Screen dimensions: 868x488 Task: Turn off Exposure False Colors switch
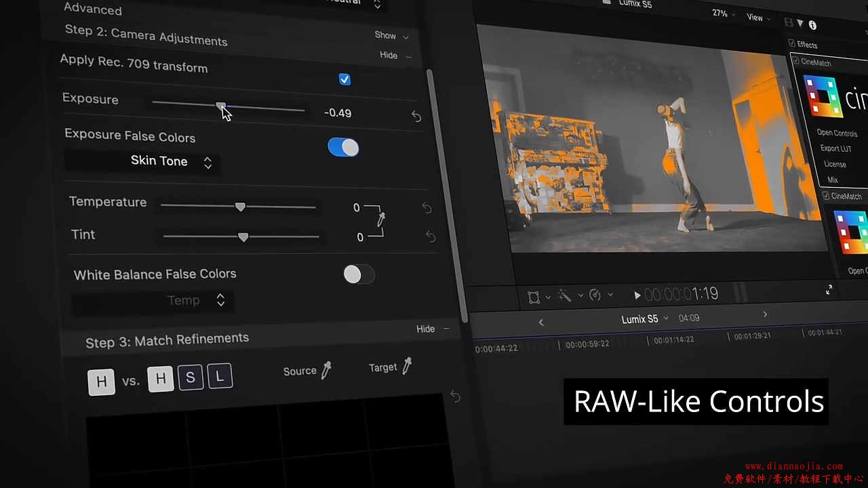(343, 147)
